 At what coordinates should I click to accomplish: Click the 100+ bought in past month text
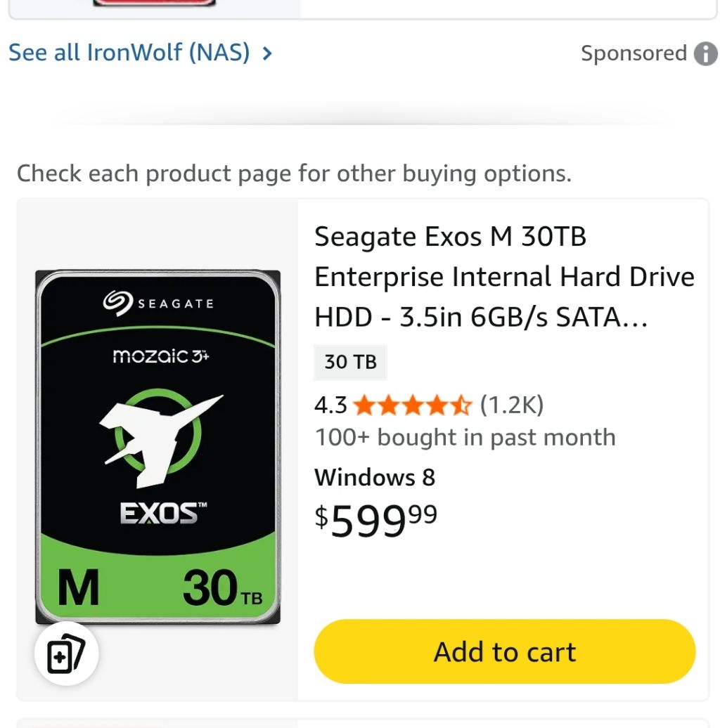465,438
